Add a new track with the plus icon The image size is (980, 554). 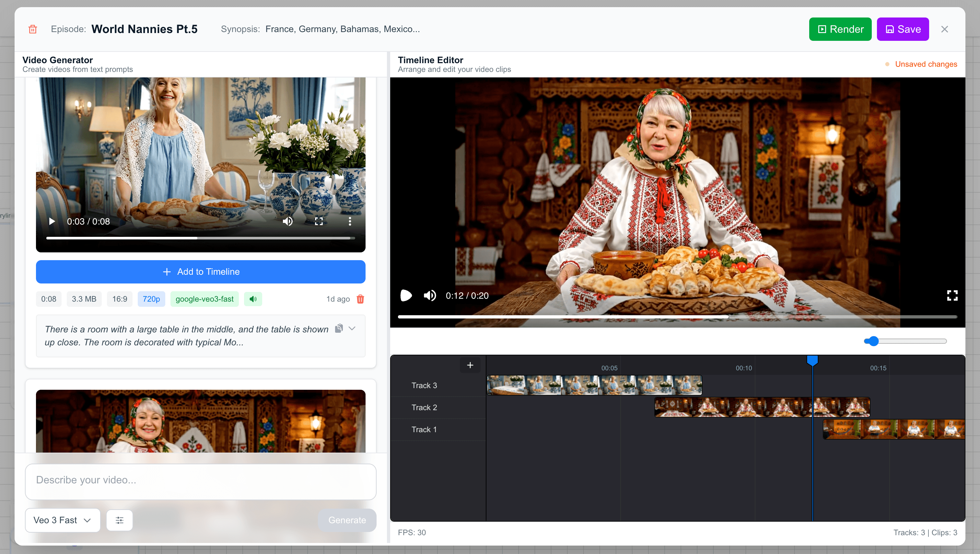click(470, 365)
